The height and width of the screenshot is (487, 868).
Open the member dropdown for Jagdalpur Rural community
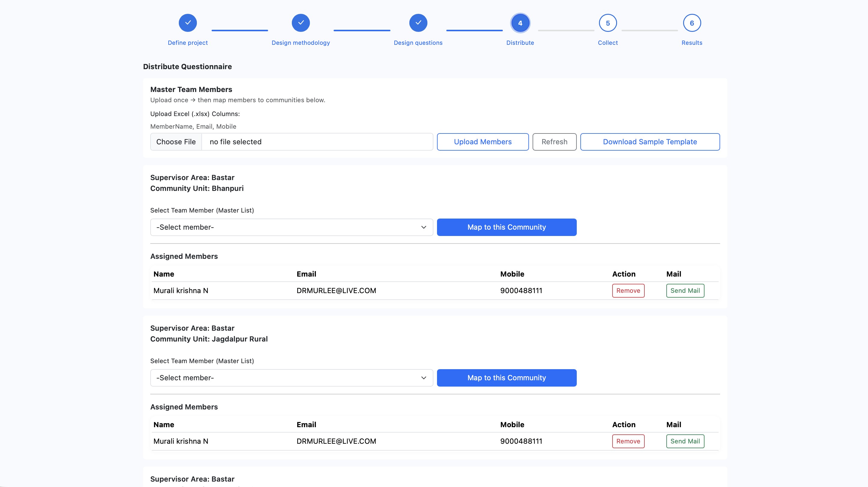(x=292, y=378)
